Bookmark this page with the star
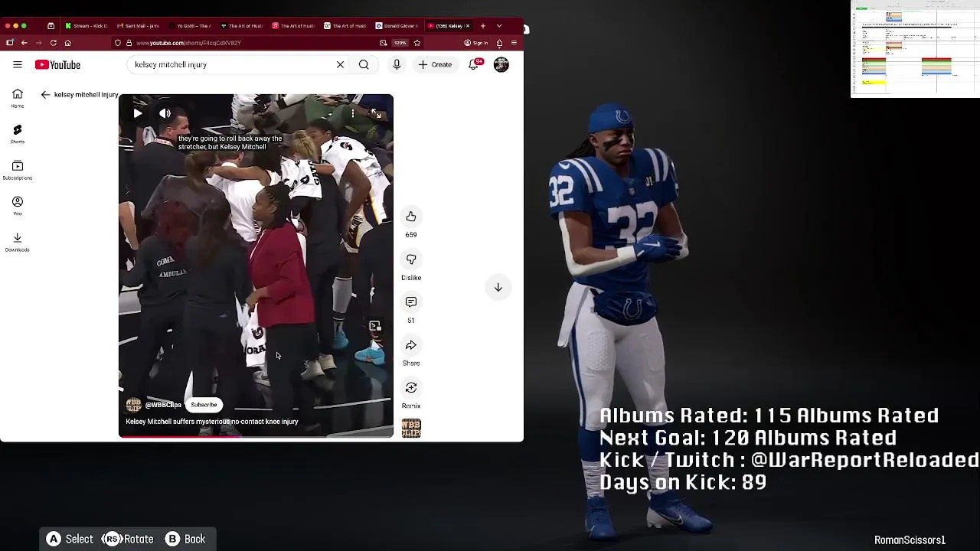This screenshot has height=551, width=980. 417,43
